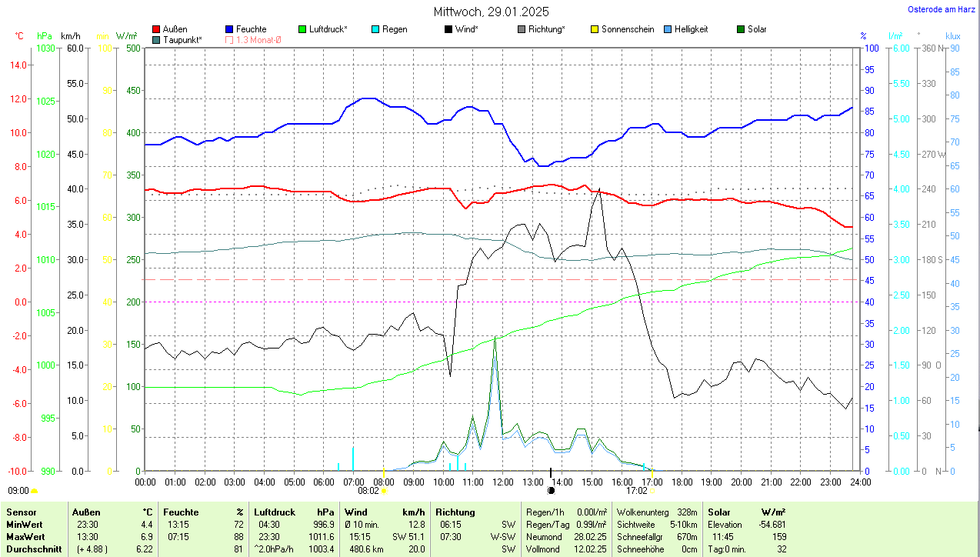
Task: Click the red Außen legend swatch
Action: click(x=157, y=29)
